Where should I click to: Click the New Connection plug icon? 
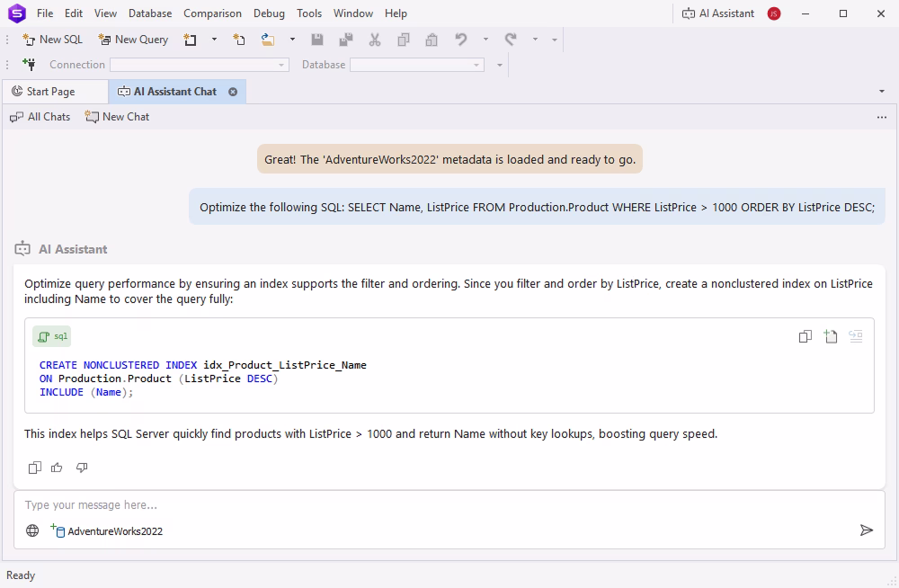(x=29, y=64)
